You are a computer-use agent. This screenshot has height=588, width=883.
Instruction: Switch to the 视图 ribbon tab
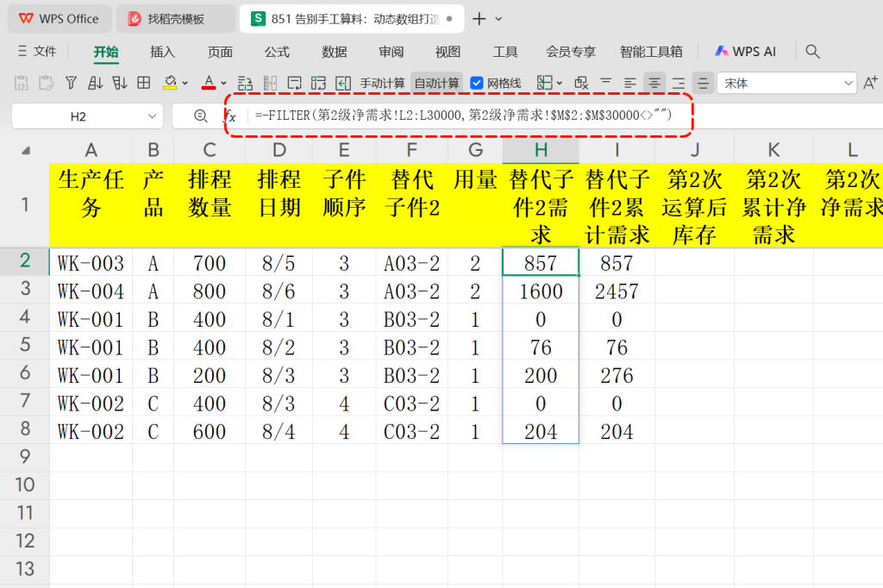448,52
